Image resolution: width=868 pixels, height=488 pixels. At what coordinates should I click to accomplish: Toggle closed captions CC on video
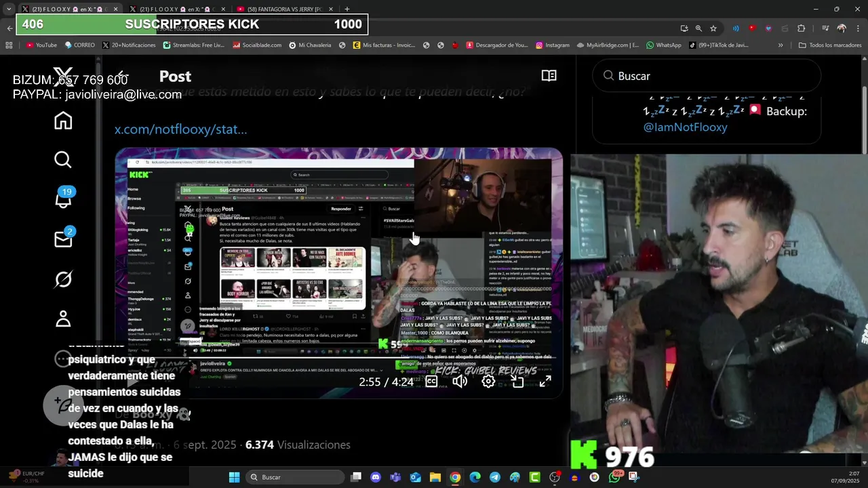tap(431, 382)
